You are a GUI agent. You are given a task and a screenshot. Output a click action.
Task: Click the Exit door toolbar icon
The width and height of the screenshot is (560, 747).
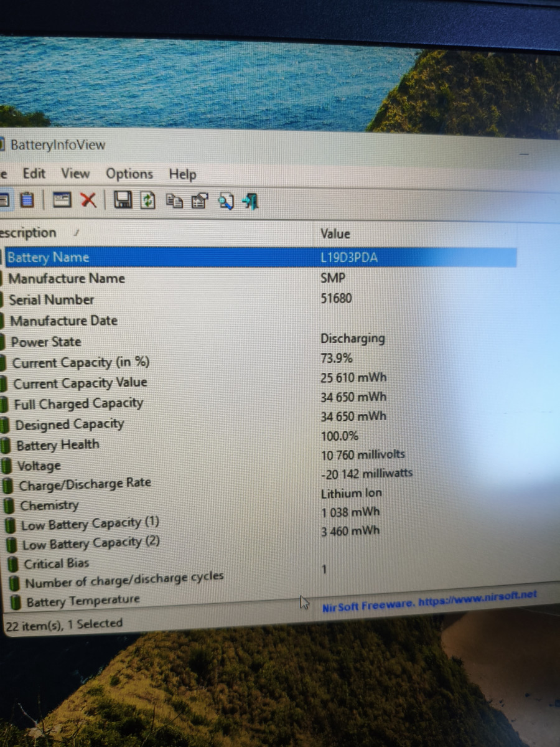point(250,201)
